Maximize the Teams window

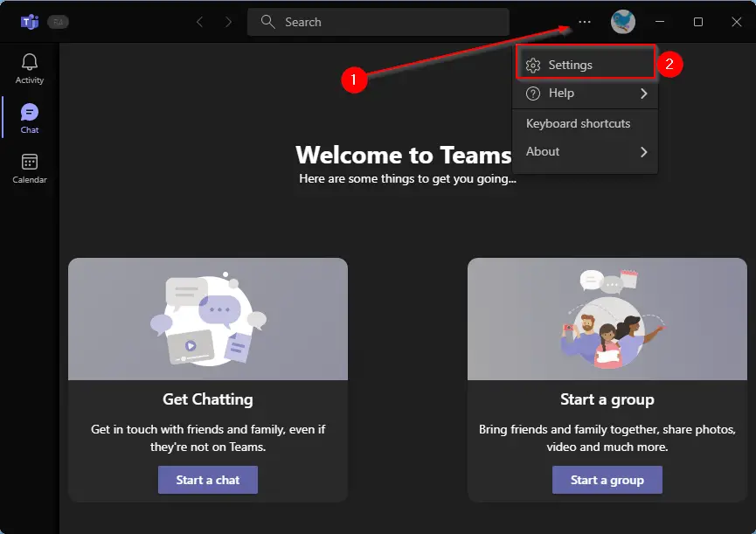coord(697,22)
